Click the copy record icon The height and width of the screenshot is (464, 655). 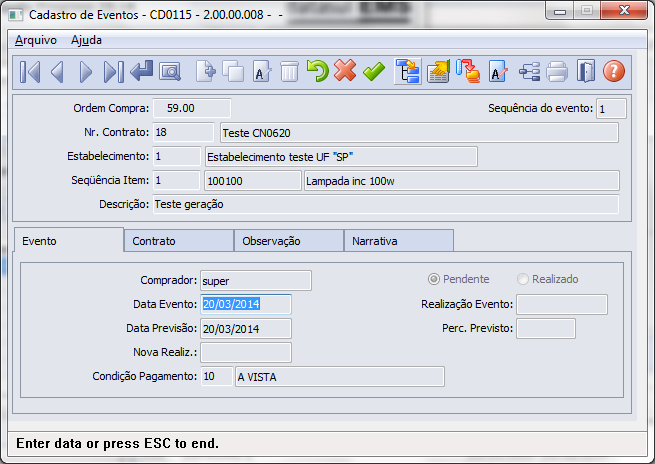tap(233, 71)
